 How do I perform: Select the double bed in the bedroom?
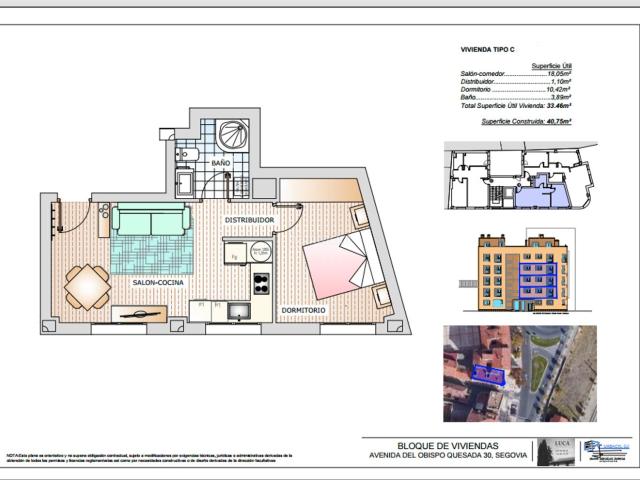[x=340, y=258]
